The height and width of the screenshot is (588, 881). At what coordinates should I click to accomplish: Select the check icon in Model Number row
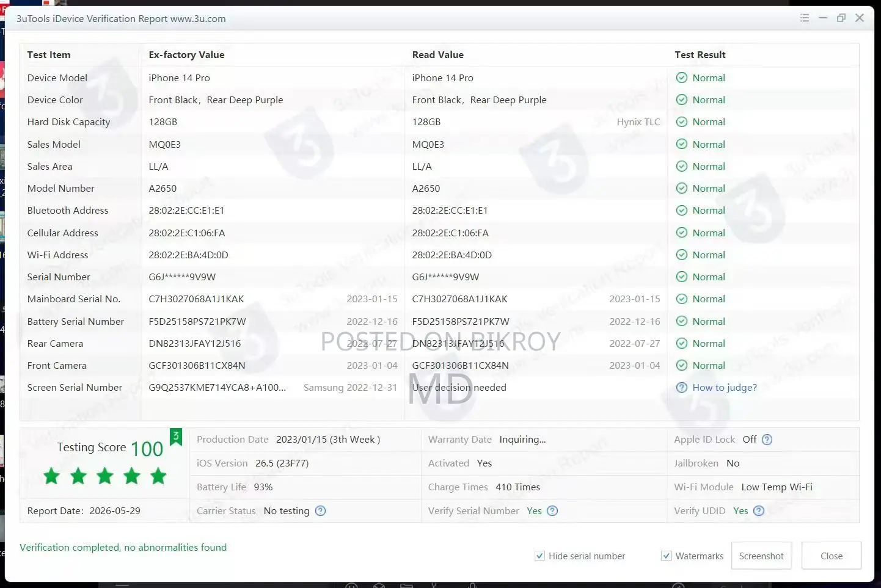682,188
